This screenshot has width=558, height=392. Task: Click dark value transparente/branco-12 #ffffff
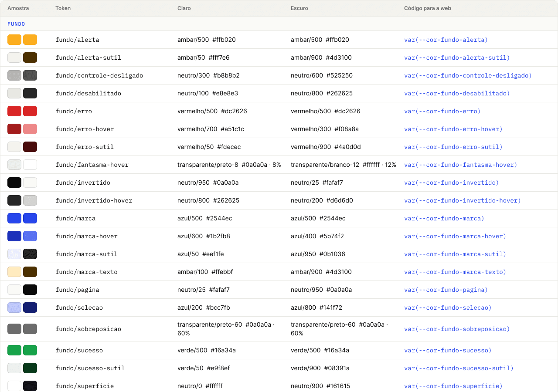[344, 165]
